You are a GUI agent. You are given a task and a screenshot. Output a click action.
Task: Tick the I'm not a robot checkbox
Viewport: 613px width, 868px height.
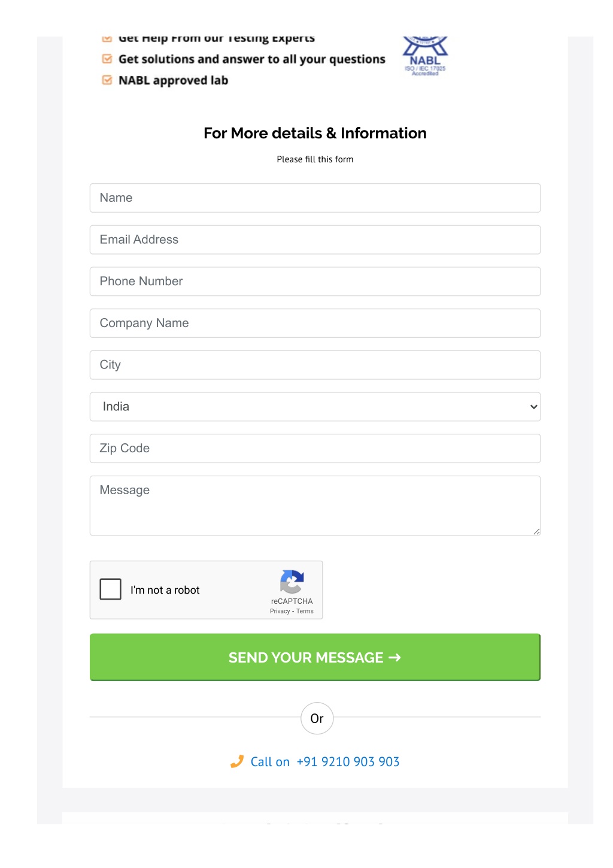coord(111,589)
